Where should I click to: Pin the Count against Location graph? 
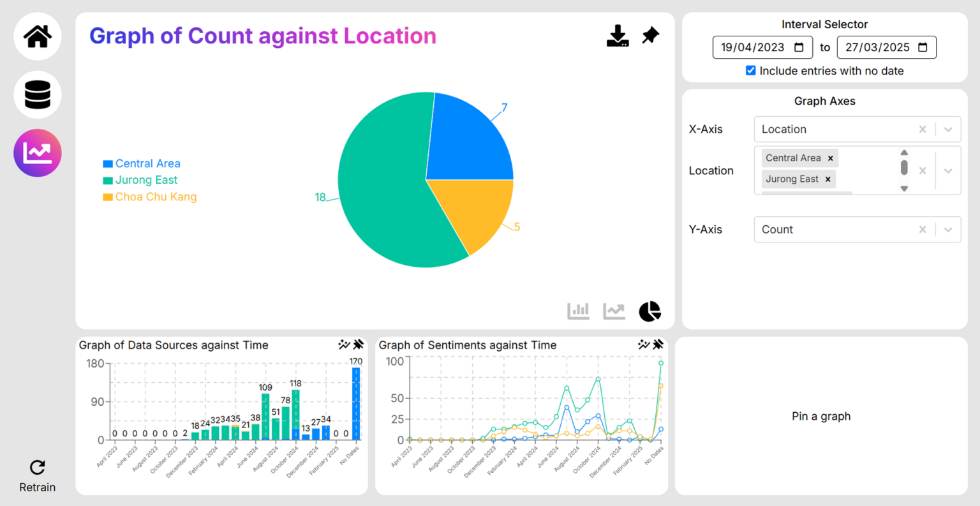[650, 36]
